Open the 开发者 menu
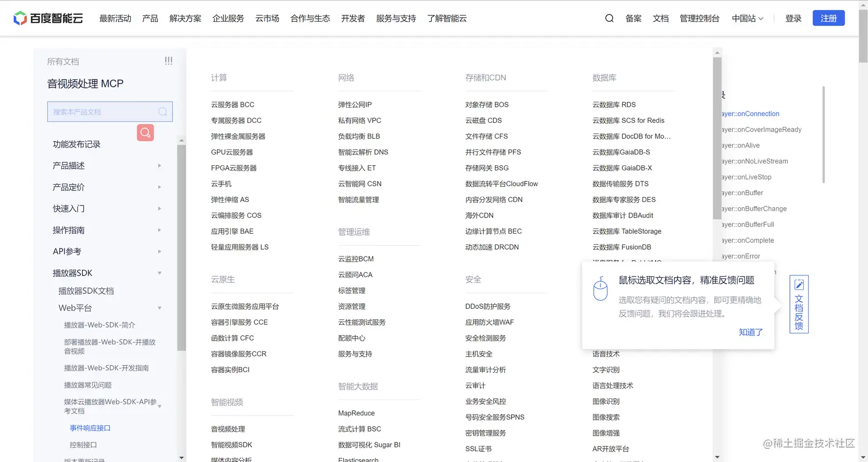The height and width of the screenshot is (462, 868). pos(353,18)
